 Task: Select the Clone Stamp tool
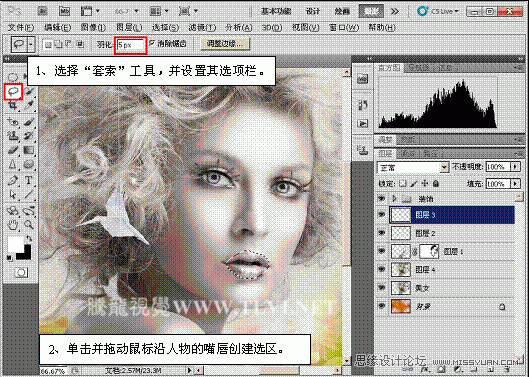click(x=13, y=136)
